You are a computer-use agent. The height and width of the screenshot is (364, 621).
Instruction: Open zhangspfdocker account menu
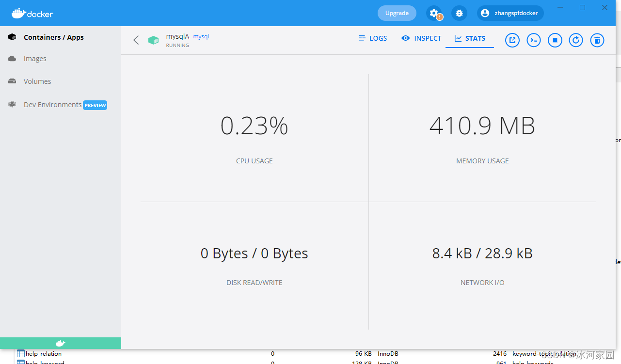[x=510, y=13]
